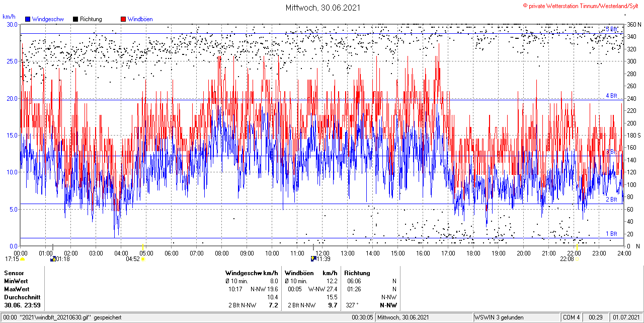
Task: Click the blue Windgeschw legend swatch
Action: point(28,19)
